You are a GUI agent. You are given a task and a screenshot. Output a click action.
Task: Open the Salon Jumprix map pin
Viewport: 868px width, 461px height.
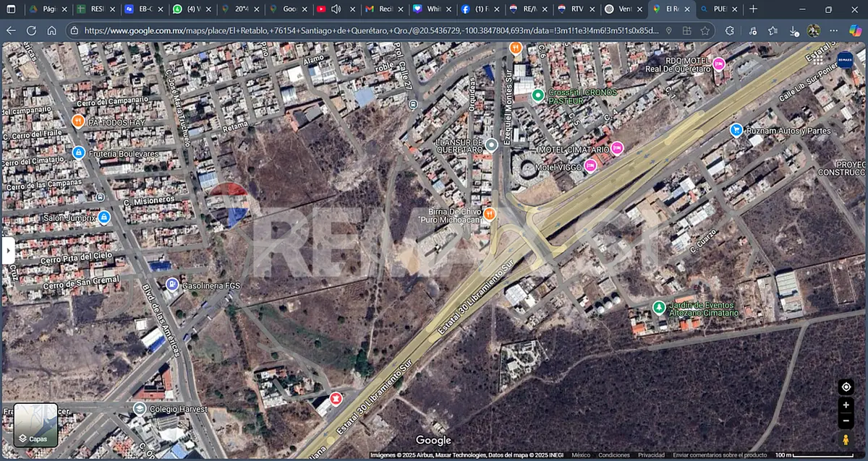[104, 217]
